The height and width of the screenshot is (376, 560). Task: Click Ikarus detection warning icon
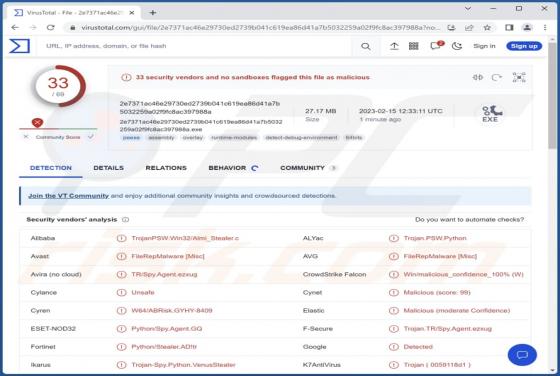[121, 365]
